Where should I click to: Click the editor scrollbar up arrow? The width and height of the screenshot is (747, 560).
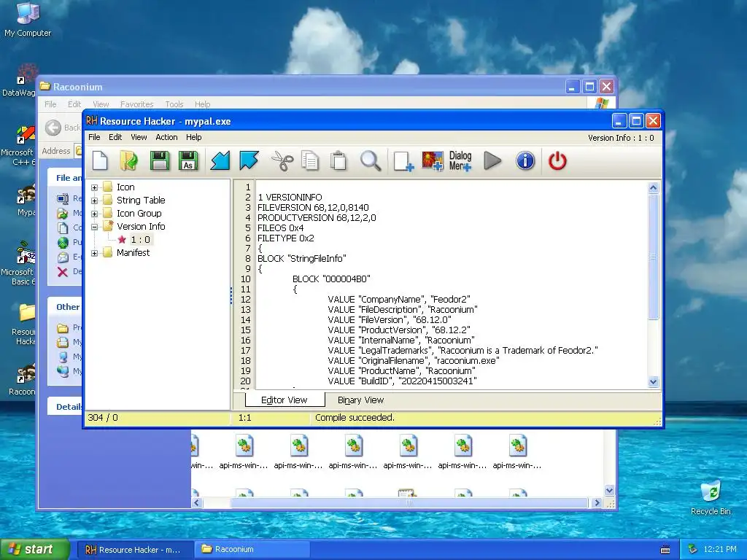point(653,187)
